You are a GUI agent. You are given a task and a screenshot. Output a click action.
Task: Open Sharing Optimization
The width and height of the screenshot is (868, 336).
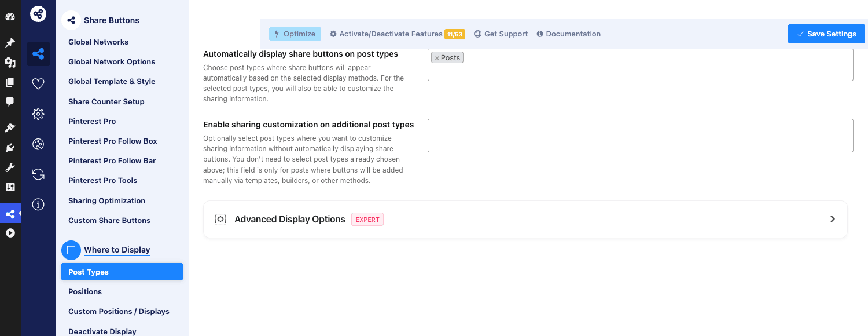click(x=107, y=200)
